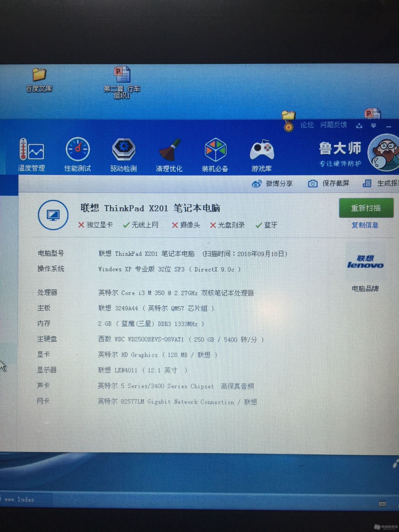Click the 光盘刻录 status indicator

coord(227,225)
